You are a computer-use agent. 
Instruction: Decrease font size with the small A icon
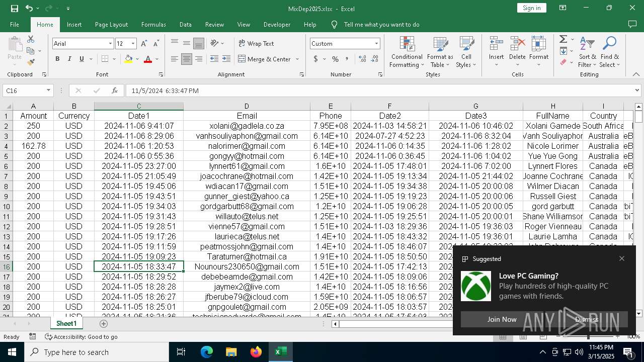pos(156,44)
